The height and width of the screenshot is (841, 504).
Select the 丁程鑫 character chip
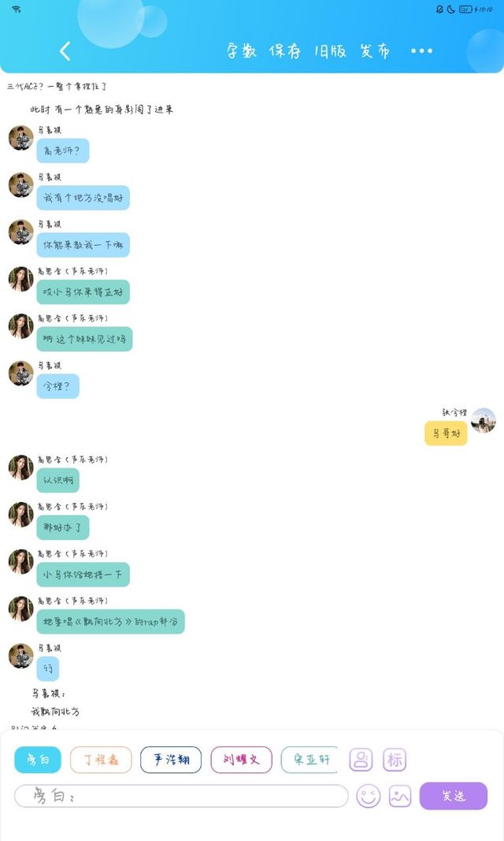pyautogui.click(x=101, y=760)
